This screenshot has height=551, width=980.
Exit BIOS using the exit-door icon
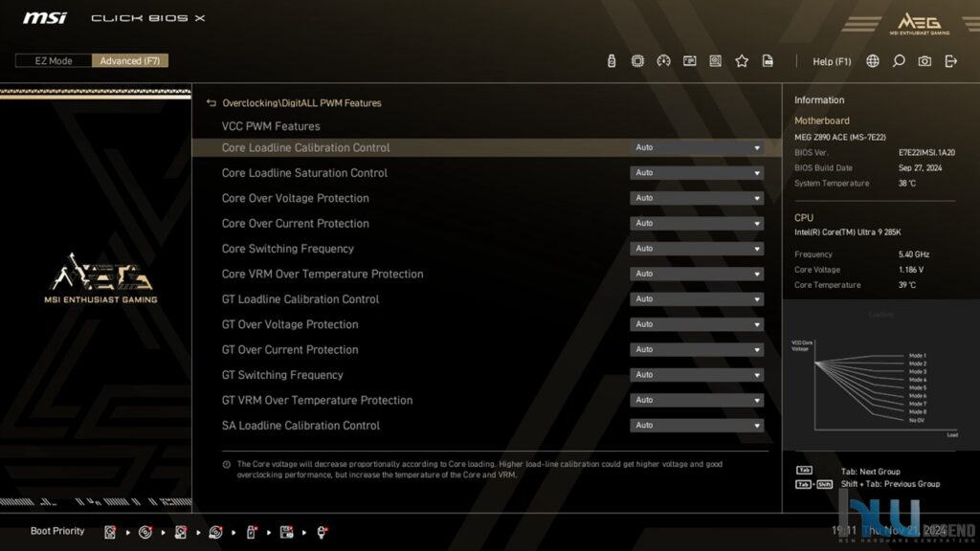tap(951, 60)
